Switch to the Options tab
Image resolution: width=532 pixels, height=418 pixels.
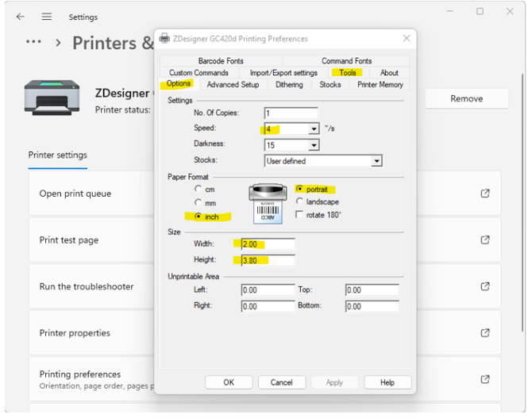click(x=179, y=84)
